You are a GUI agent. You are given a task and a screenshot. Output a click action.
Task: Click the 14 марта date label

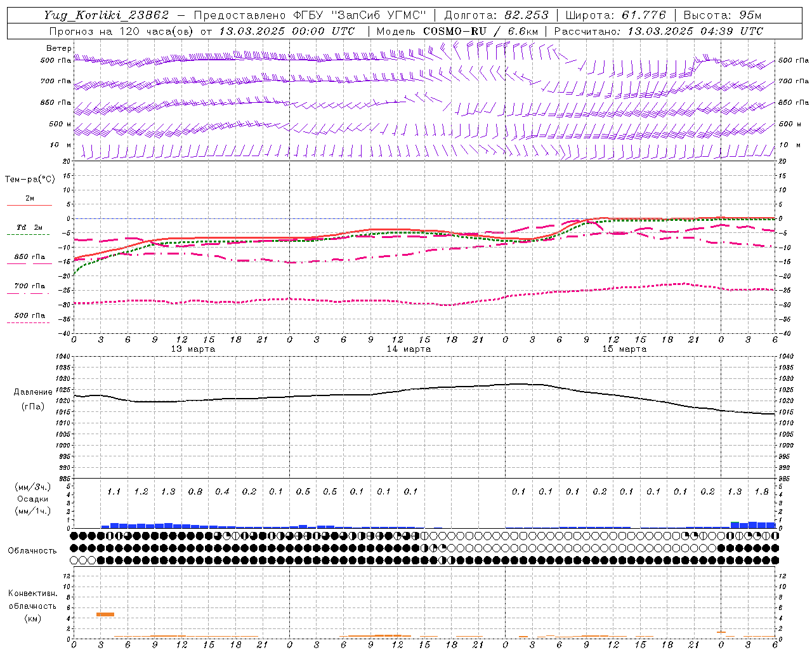(x=409, y=349)
